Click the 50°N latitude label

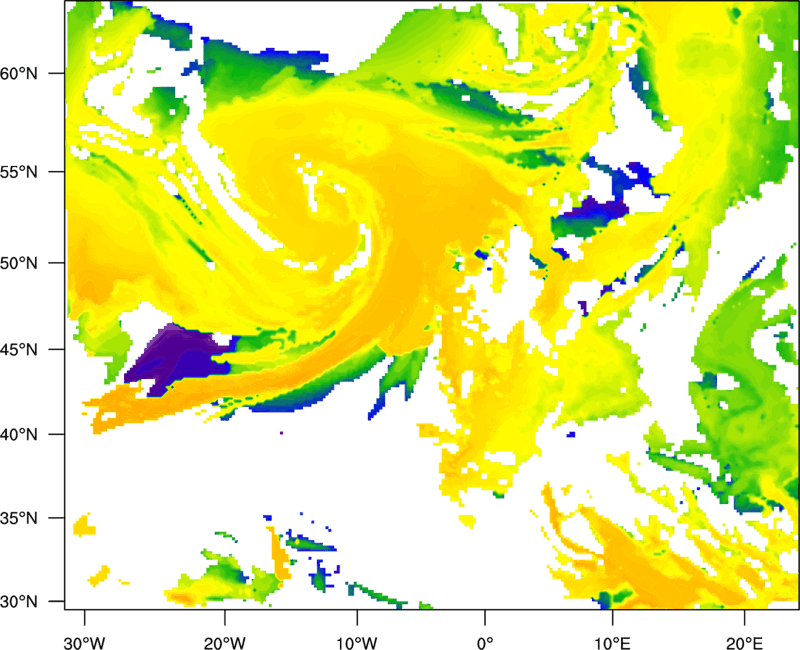tap(19, 263)
